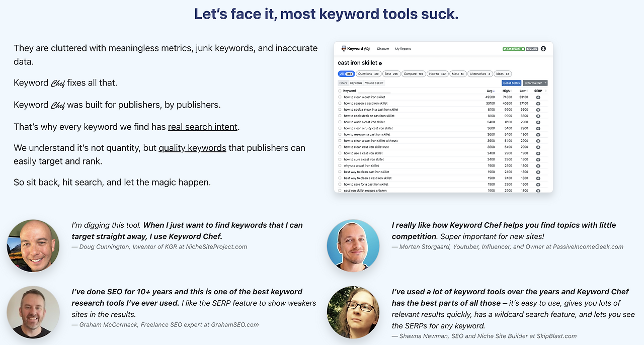The height and width of the screenshot is (345, 644).
Task: Click the attribution line for PassiveIncomeGeek.com
Action: point(508,246)
